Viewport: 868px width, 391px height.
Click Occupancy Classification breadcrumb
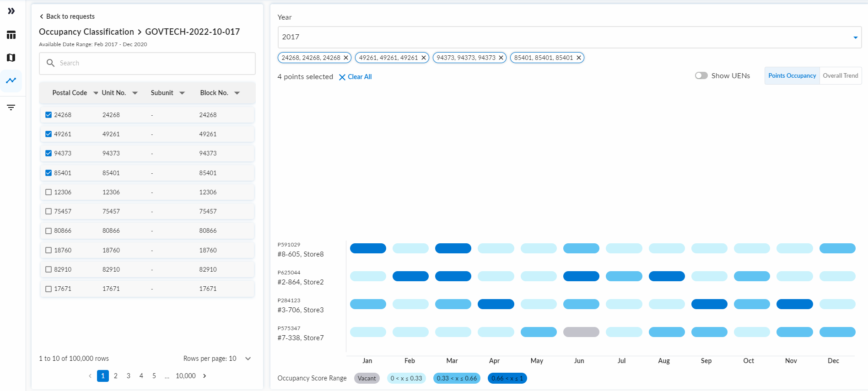click(x=86, y=32)
